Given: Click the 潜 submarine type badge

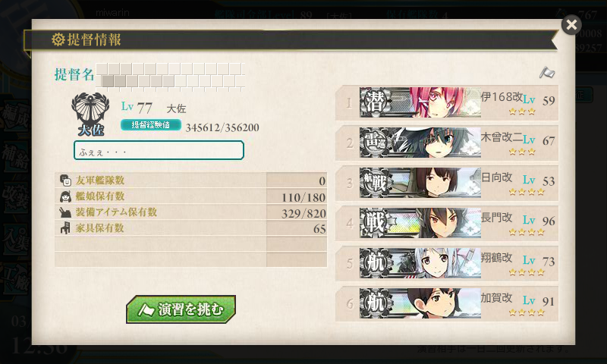Looking at the screenshot, I should pyautogui.click(x=376, y=102).
